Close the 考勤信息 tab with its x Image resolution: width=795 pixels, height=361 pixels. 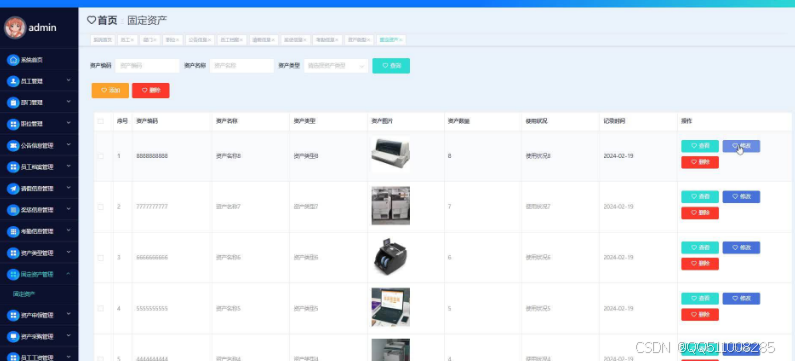pyautogui.click(x=338, y=40)
